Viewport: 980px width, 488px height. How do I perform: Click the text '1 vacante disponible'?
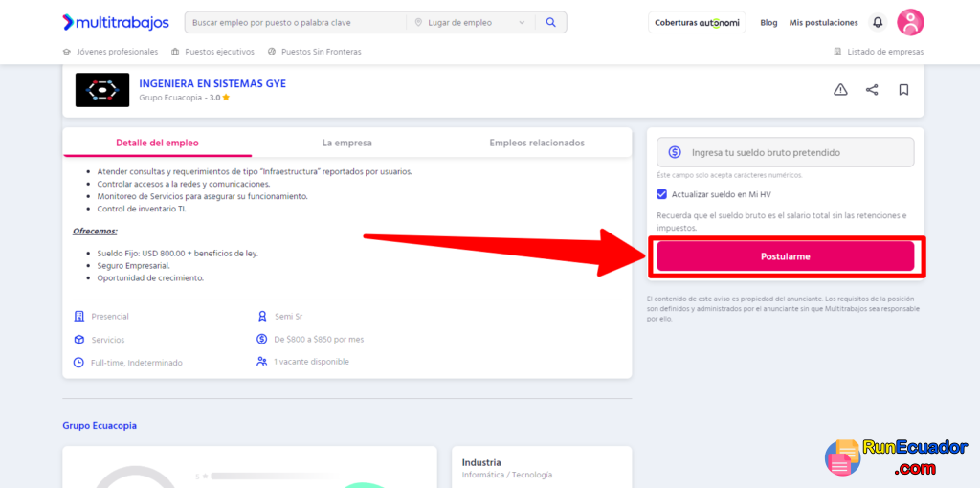pos(311,361)
